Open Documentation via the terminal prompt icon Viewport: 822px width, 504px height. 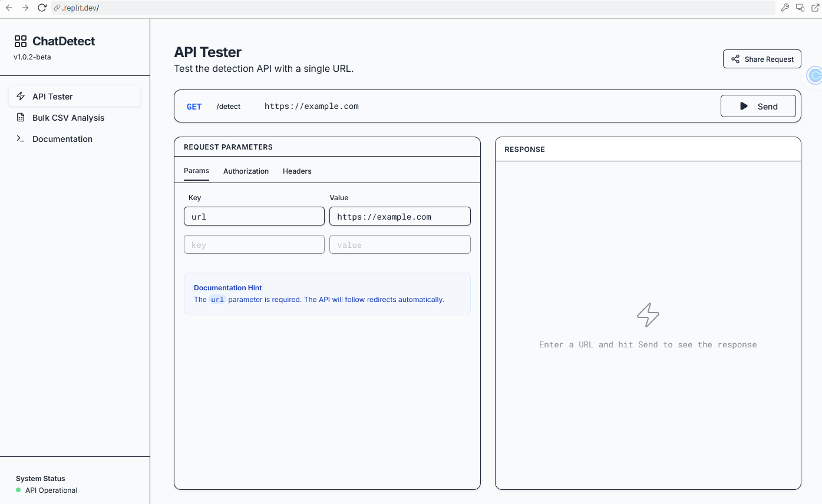tap(20, 138)
